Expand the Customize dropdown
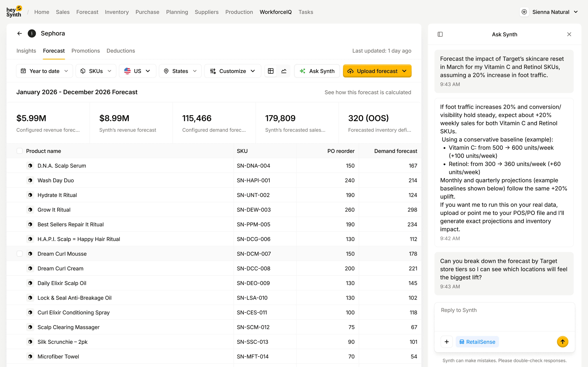 [x=233, y=71]
